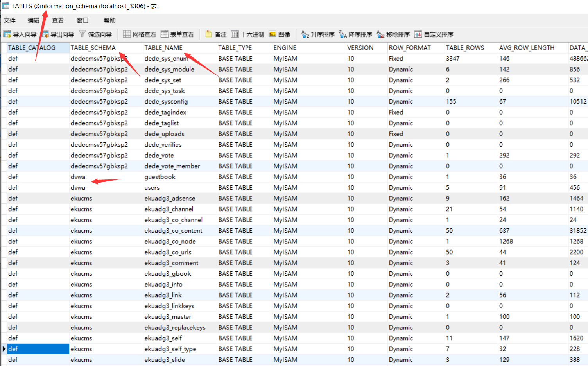Open the 帮助 menu
The height and width of the screenshot is (366, 588).
click(109, 20)
